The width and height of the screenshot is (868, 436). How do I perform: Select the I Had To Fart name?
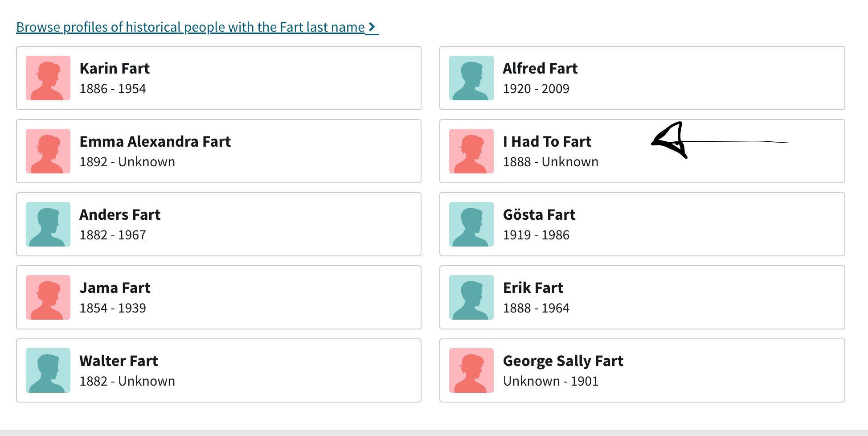coord(547,142)
